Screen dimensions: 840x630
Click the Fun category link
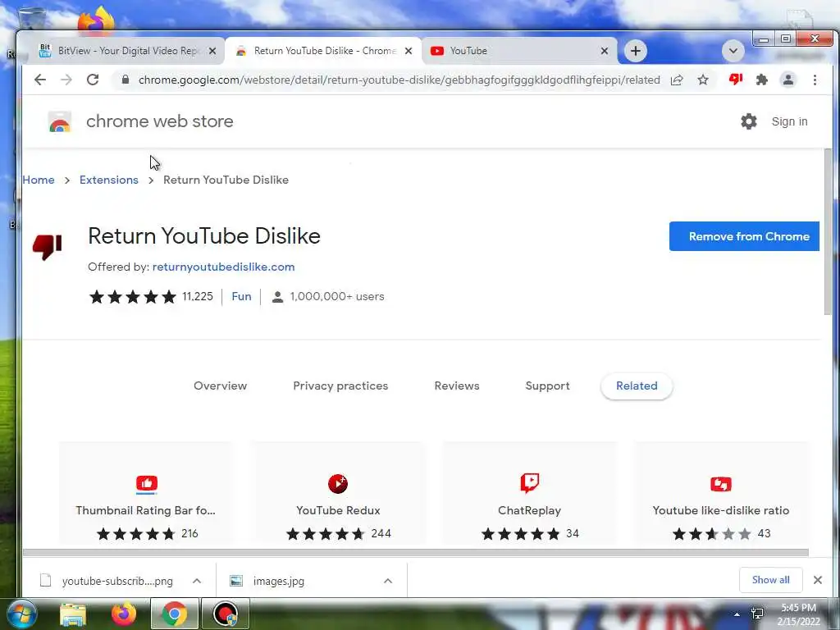point(241,296)
